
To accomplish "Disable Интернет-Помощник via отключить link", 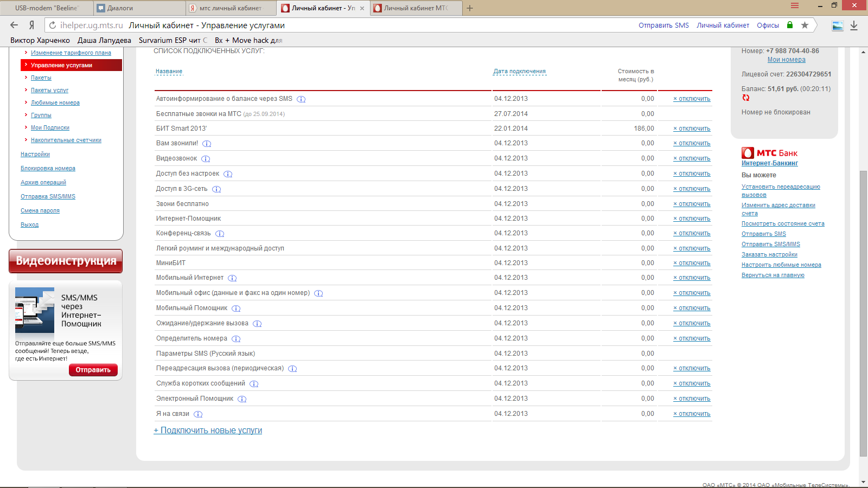I will [692, 219].
